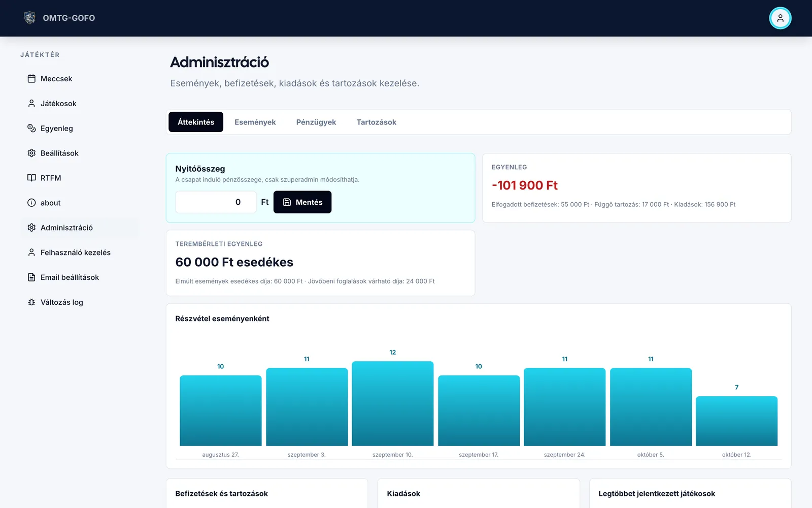Save the opening amount with Mentés
This screenshot has height=508, width=812.
(x=302, y=202)
